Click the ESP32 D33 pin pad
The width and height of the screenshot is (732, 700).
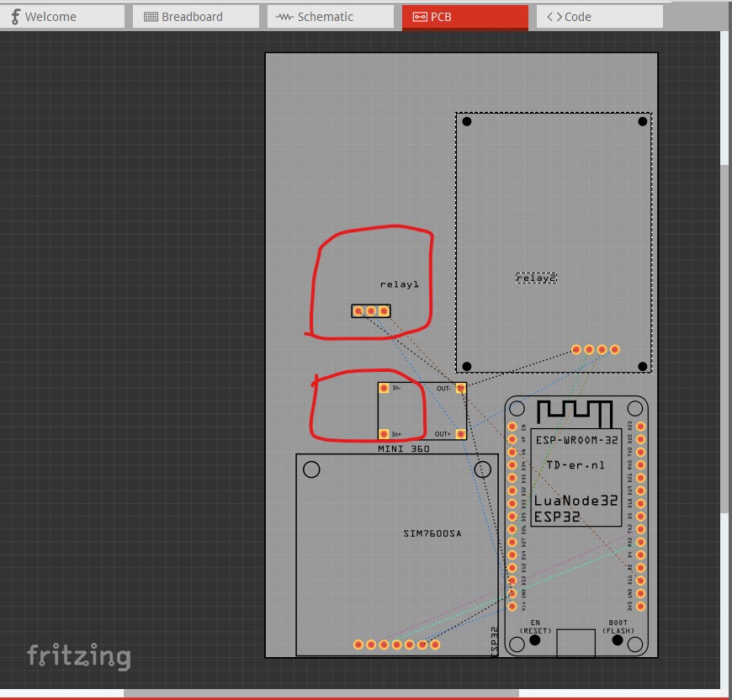coord(512,503)
